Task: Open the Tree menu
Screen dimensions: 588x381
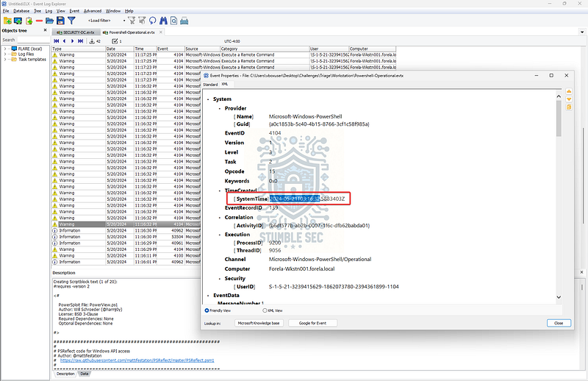Action: click(x=37, y=11)
